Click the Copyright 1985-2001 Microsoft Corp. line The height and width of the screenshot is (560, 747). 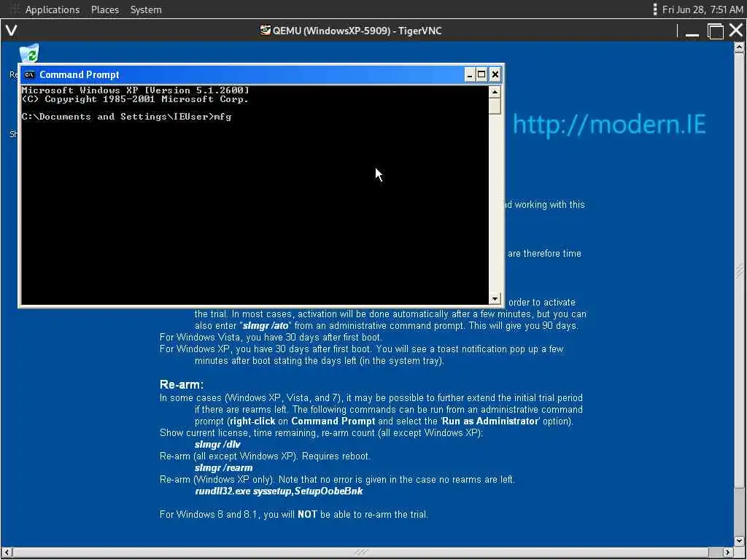pyautogui.click(x=135, y=99)
